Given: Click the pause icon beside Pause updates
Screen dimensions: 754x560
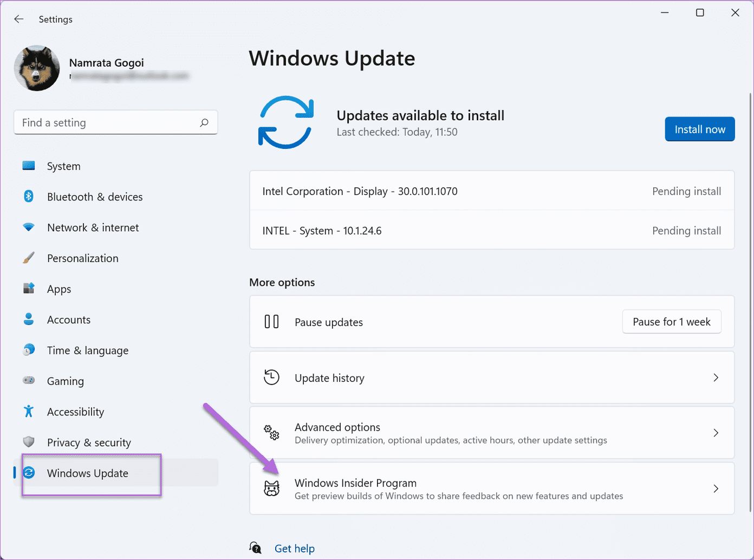Looking at the screenshot, I should point(271,322).
